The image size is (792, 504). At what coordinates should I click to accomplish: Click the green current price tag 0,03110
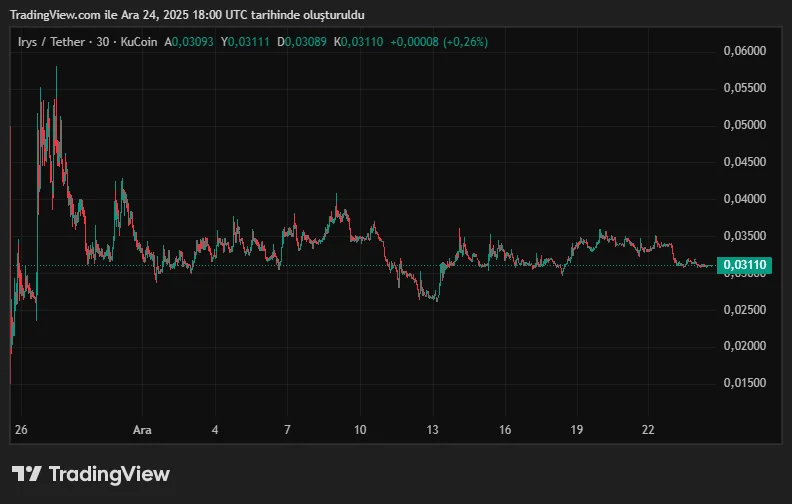[x=745, y=265]
